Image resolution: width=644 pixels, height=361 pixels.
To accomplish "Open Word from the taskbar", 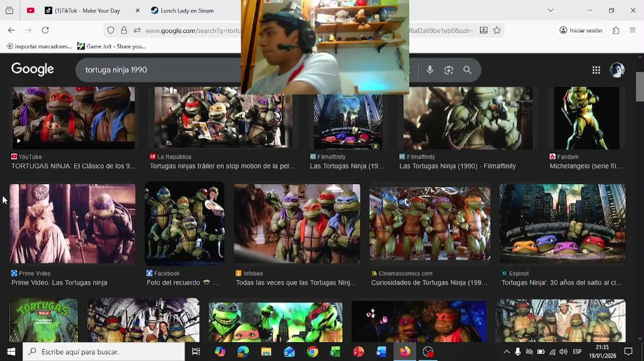I will [x=382, y=351].
